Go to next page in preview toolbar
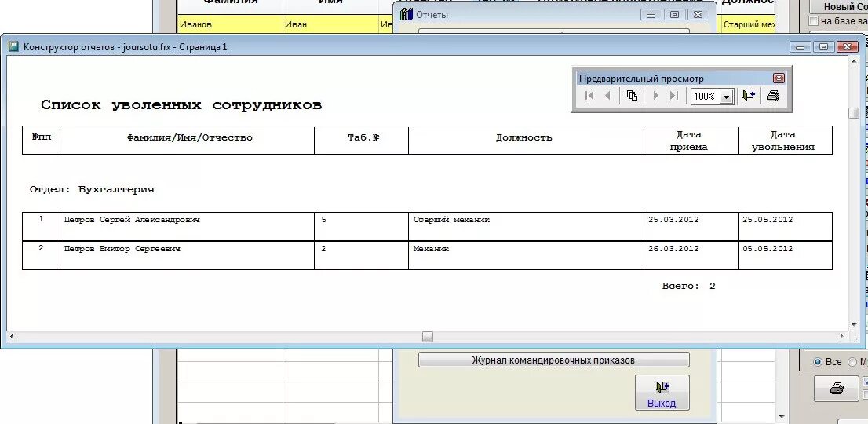Image resolution: width=868 pixels, height=424 pixels. [x=657, y=96]
